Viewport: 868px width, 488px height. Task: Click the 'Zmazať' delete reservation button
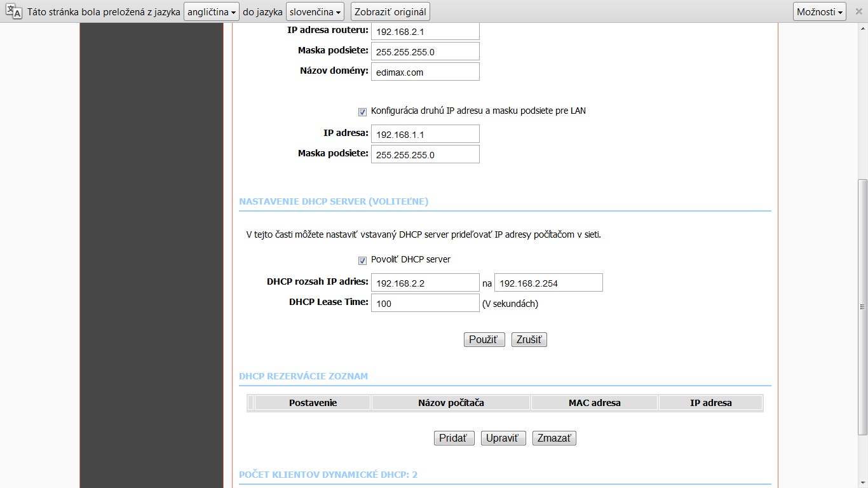554,438
